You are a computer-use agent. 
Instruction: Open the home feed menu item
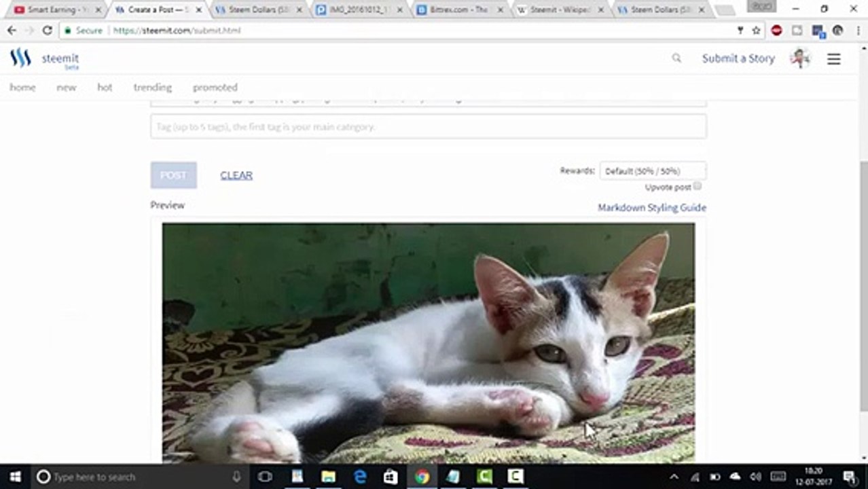click(x=22, y=88)
